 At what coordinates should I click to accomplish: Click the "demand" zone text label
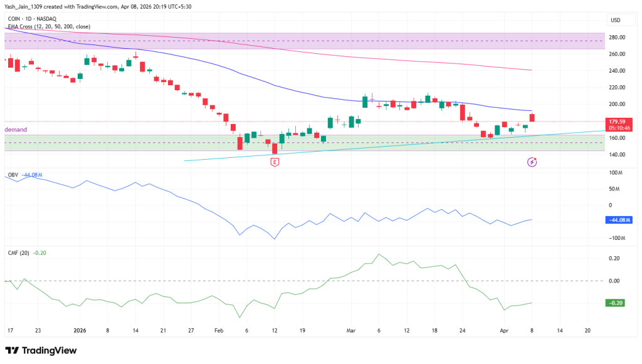[15, 129]
